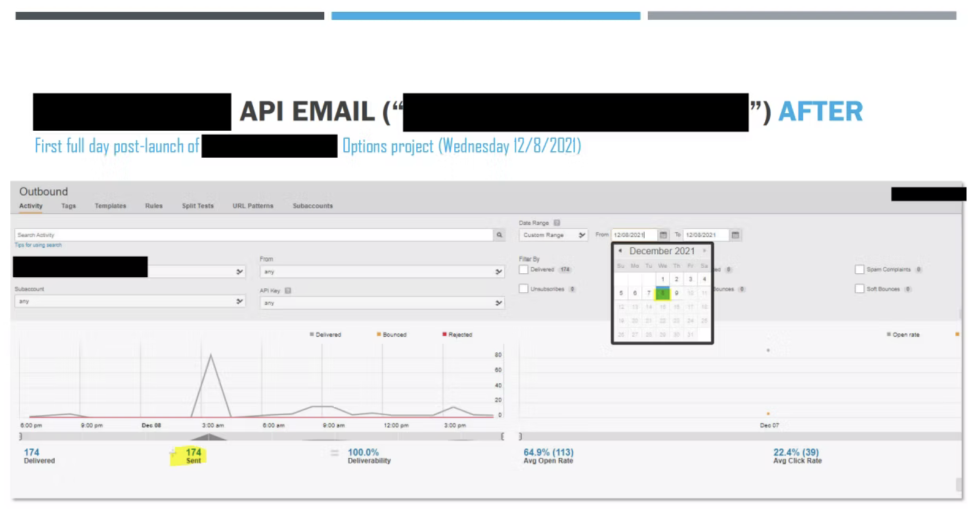Open the calendar icon next to From date
Image resolution: width=980 pixels, height=526 pixels.
click(663, 234)
